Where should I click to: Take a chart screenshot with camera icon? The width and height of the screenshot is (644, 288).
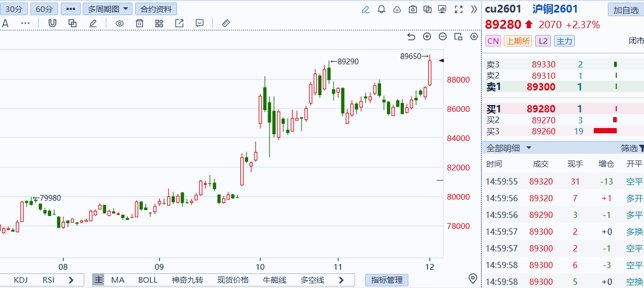click(413, 9)
